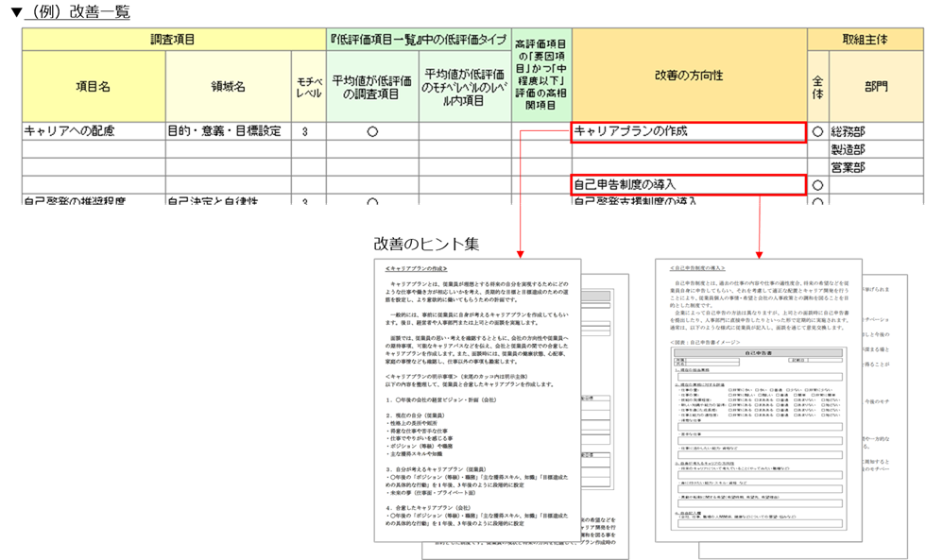Open the red-boxed 自己申告制度の導入 cell
This screenshot has width=943, height=560.
tap(688, 185)
